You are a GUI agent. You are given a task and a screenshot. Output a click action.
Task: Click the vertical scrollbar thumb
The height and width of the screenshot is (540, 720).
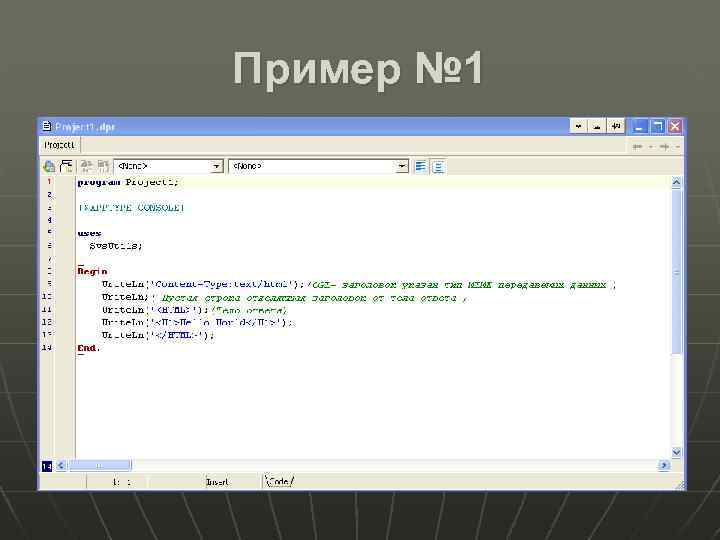point(676,271)
